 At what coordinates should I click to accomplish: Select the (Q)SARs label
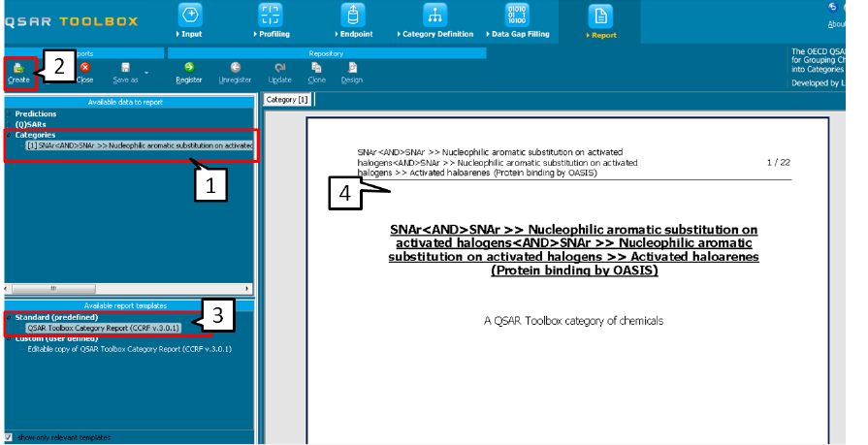(x=30, y=124)
